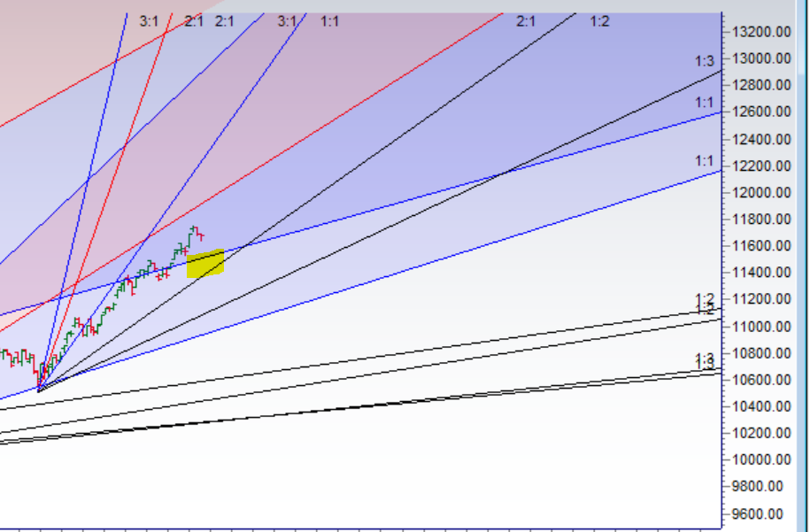Click the 12800.00 price axis label
Screen dimensions: 810x532
pyautogui.click(x=760, y=86)
